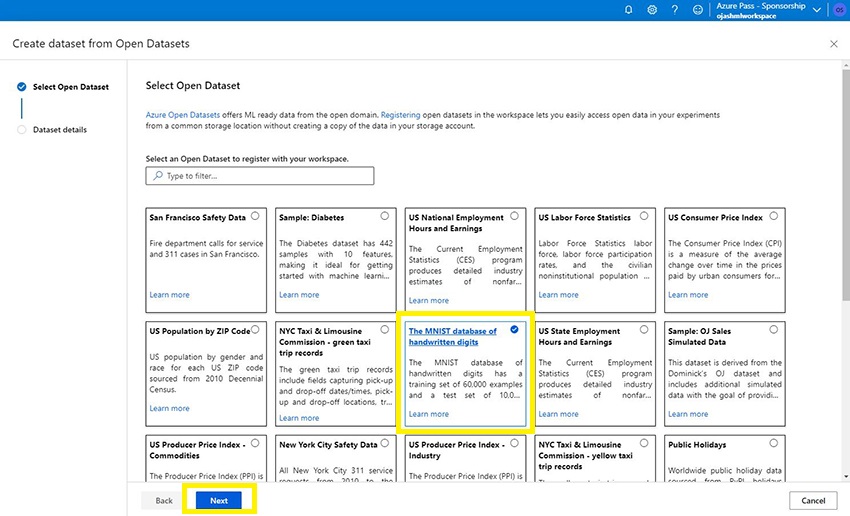Click the Cancel button

(x=813, y=500)
